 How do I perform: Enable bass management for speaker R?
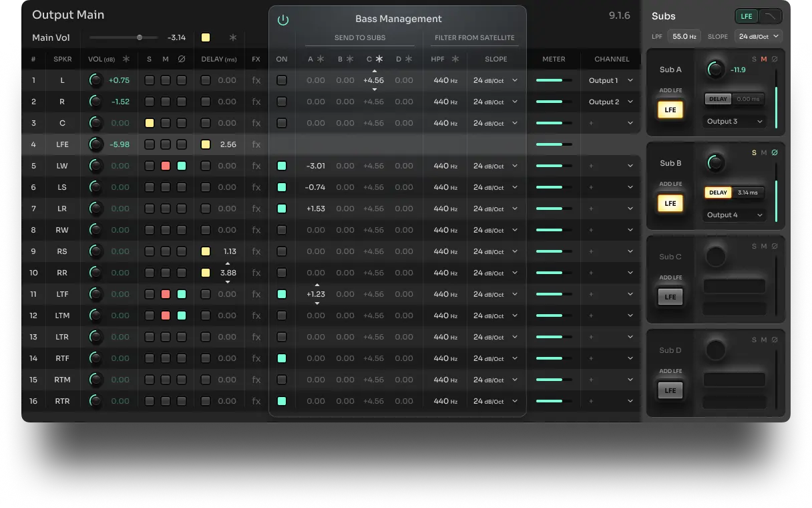[282, 102]
